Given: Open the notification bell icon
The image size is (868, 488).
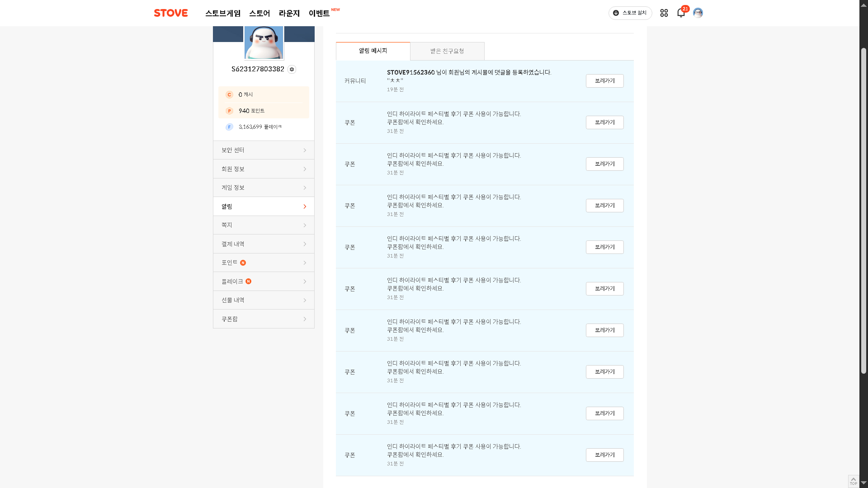Looking at the screenshot, I should (x=681, y=13).
